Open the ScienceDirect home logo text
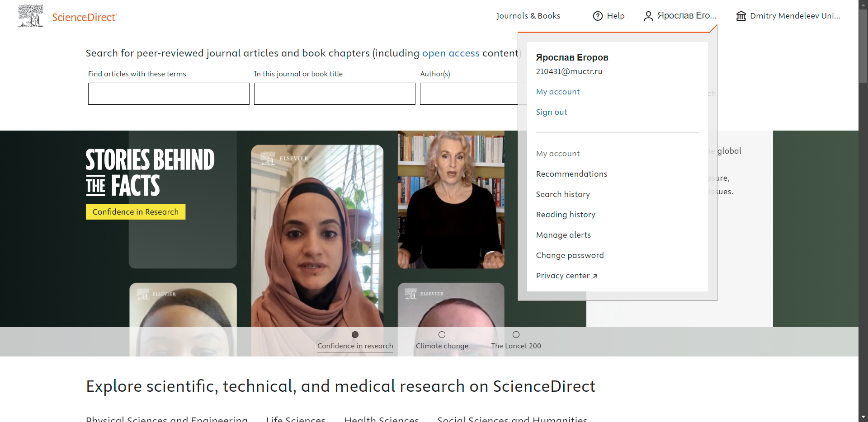 click(x=85, y=17)
